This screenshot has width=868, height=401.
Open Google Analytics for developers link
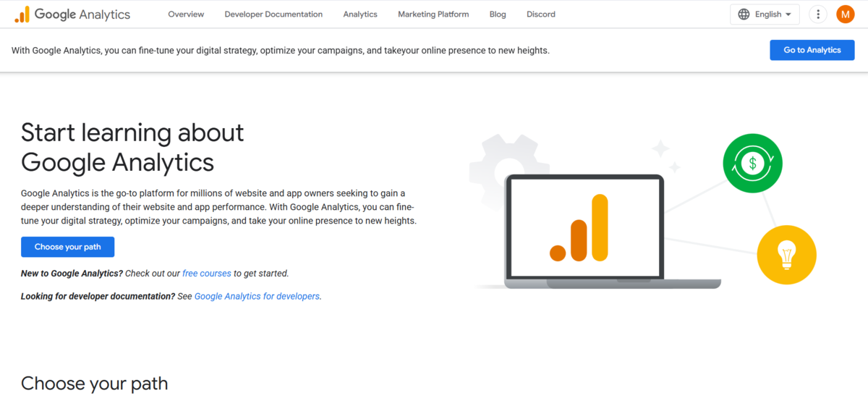point(257,296)
